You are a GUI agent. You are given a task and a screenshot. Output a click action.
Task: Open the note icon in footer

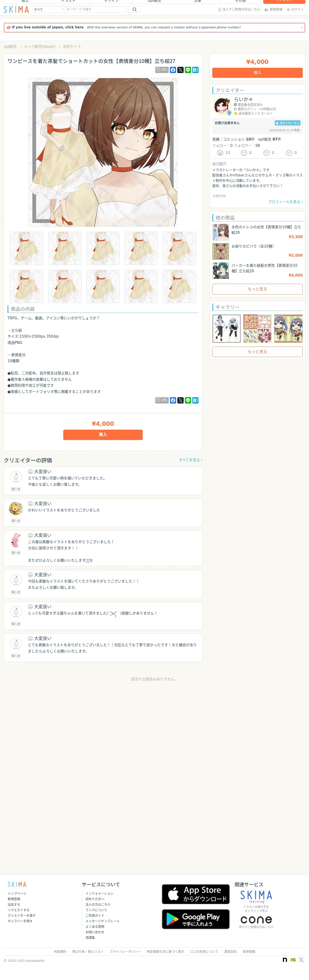285,960
